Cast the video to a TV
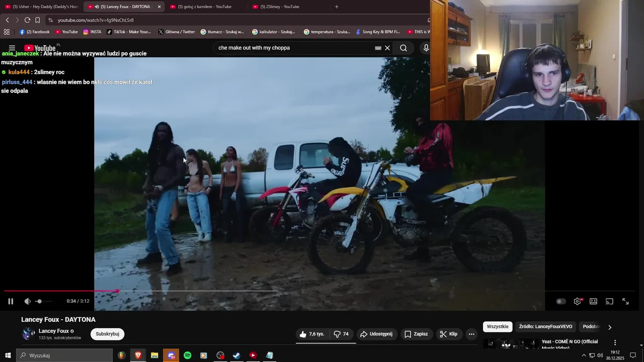The image size is (644, 362). point(609,301)
